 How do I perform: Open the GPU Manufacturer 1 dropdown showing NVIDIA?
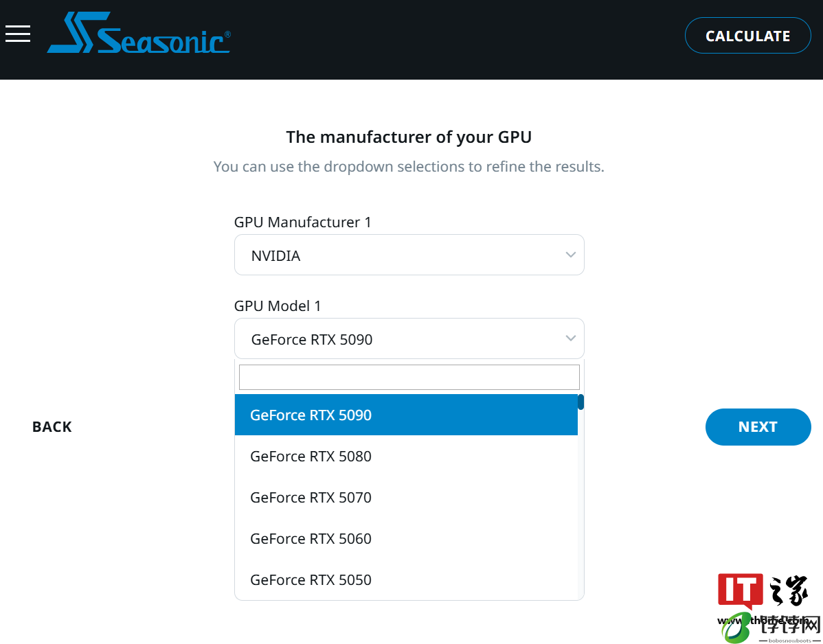tap(409, 255)
